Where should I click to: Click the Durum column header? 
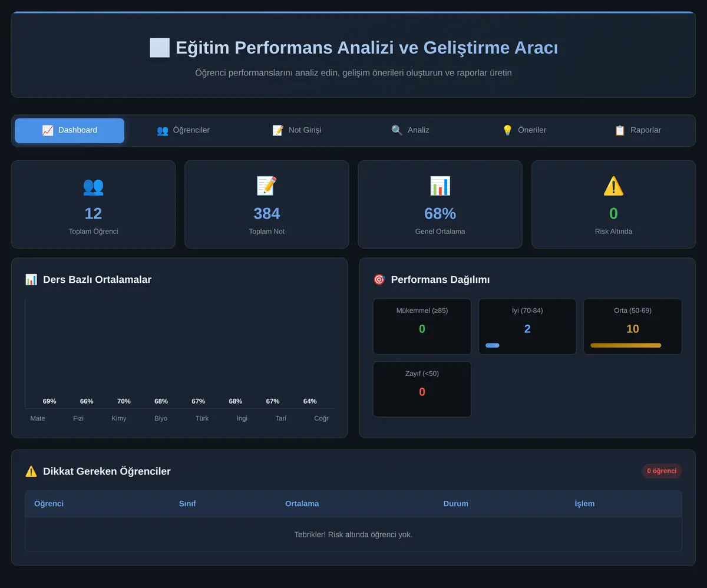[x=456, y=504]
